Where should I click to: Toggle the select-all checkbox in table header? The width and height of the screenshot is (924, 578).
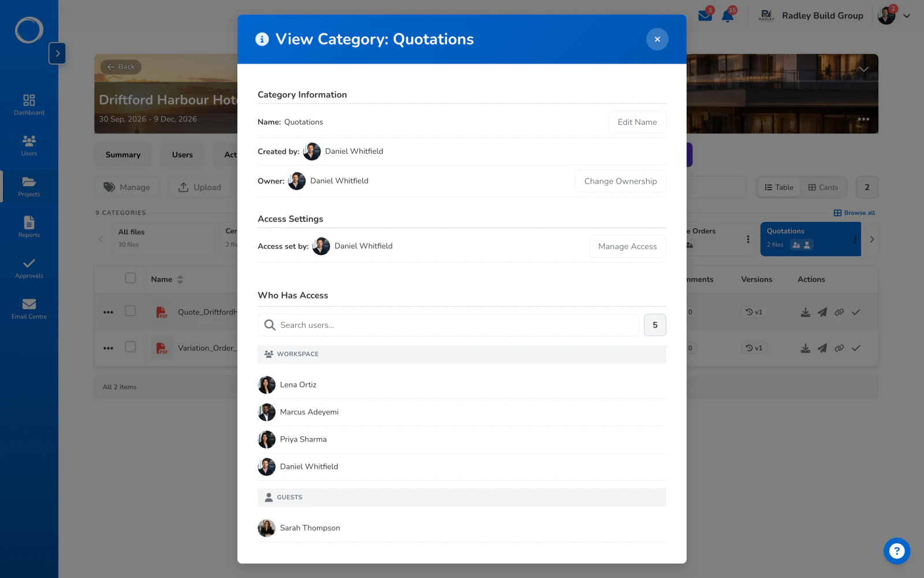[x=131, y=279]
